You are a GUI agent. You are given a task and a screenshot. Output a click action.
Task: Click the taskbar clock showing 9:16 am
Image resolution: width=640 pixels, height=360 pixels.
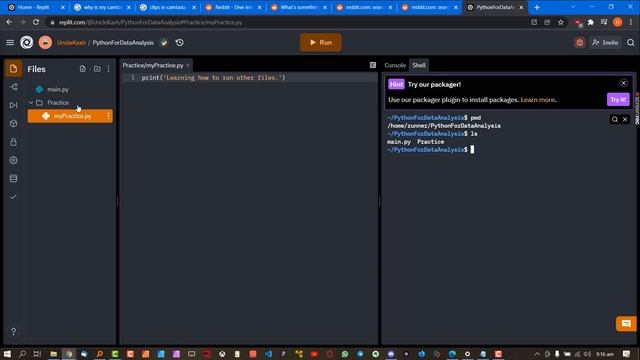[x=604, y=354]
